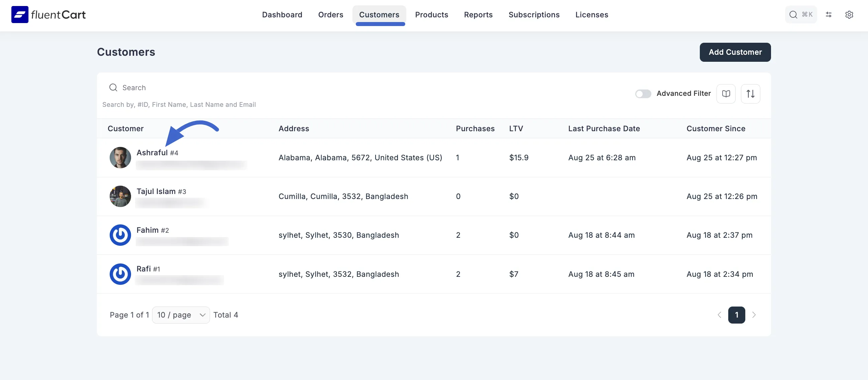Open Ashraful's customer avatar
The width and height of the screenshot is (868, 380).
[x=120, y=157]
